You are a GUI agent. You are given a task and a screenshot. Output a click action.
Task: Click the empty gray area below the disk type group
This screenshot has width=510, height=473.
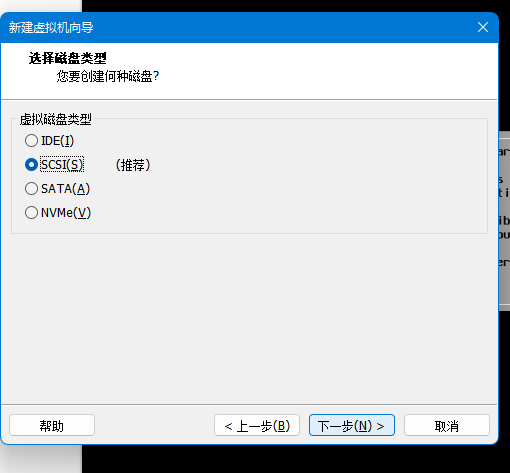[x=249, y=318]
